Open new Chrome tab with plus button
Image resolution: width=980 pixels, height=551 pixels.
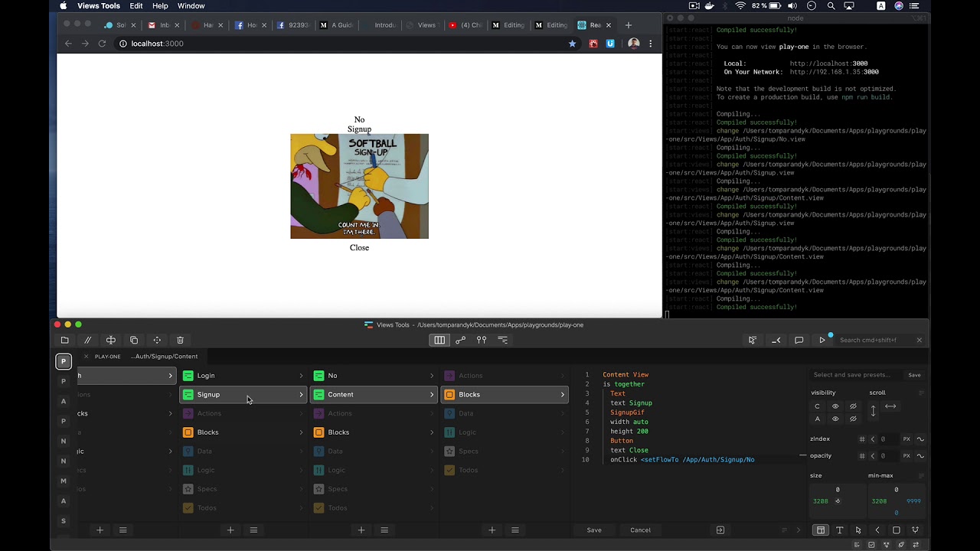(x=629, y=25)
